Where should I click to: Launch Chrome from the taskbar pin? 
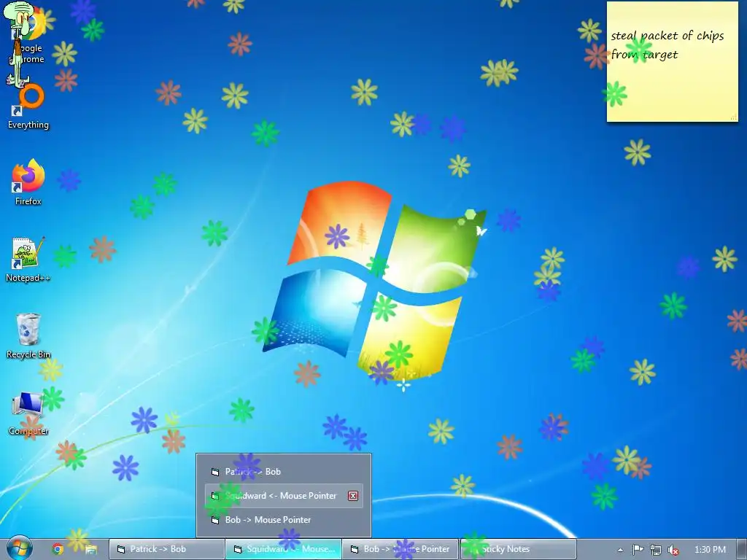click(x=58, y=549)
